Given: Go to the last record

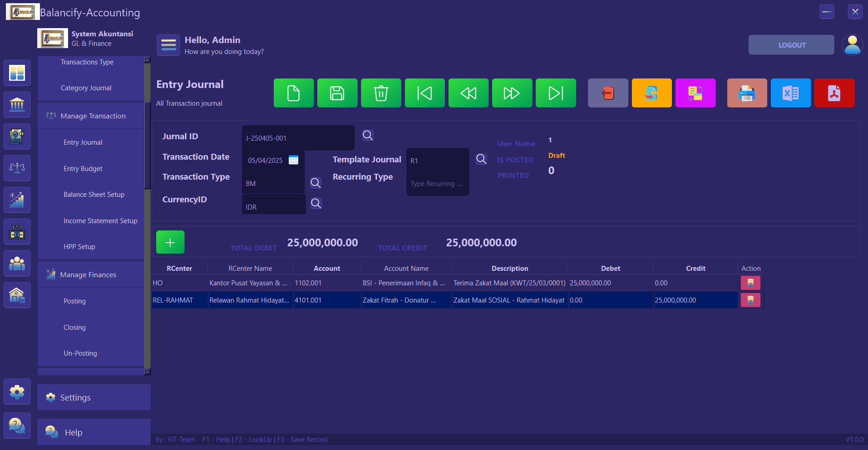Looking at the screenshot, I should point(556,93).
